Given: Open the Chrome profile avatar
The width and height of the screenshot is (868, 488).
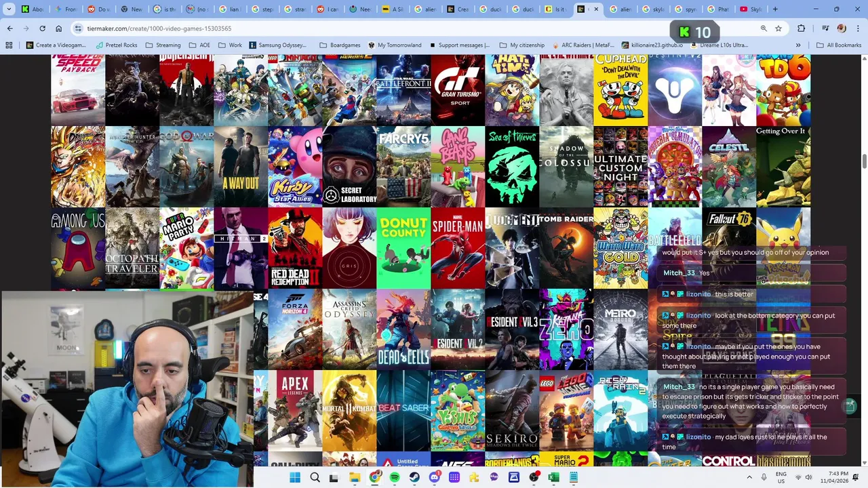Looking at the screenshot, I should [x=842, y=28].
